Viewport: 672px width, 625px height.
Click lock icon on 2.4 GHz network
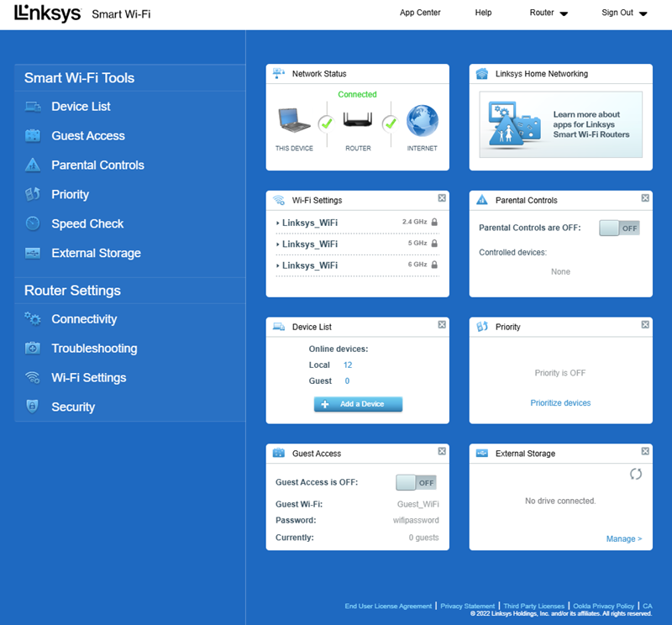[434, 222]
